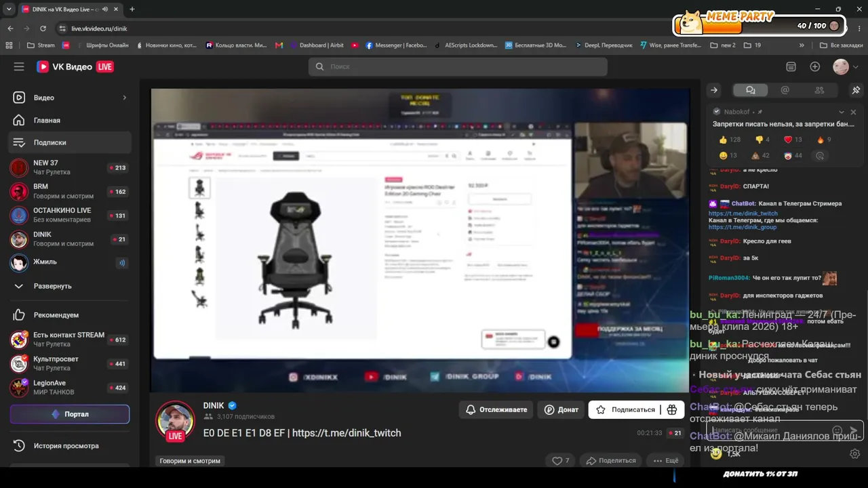Image resolution: width=868 pixels, height=488 pixels.
Task: Open the t.me/dinik_group link in chat
Action: [743, 227]
